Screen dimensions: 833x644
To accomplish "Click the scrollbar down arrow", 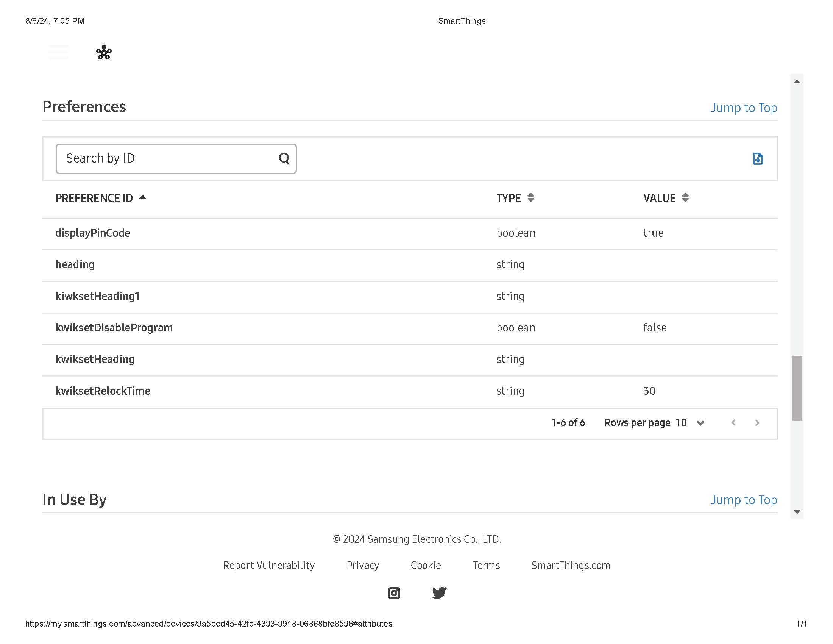I will pos(797,513).
